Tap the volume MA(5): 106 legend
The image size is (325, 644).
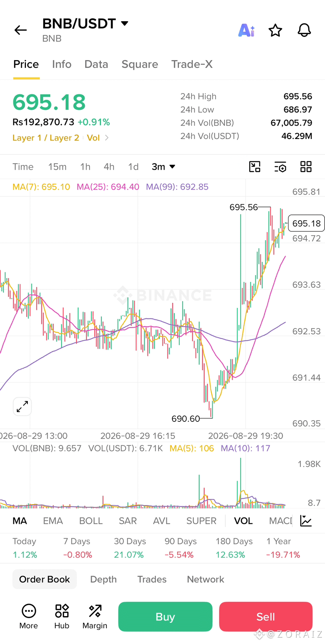click(x=192, y=448)
